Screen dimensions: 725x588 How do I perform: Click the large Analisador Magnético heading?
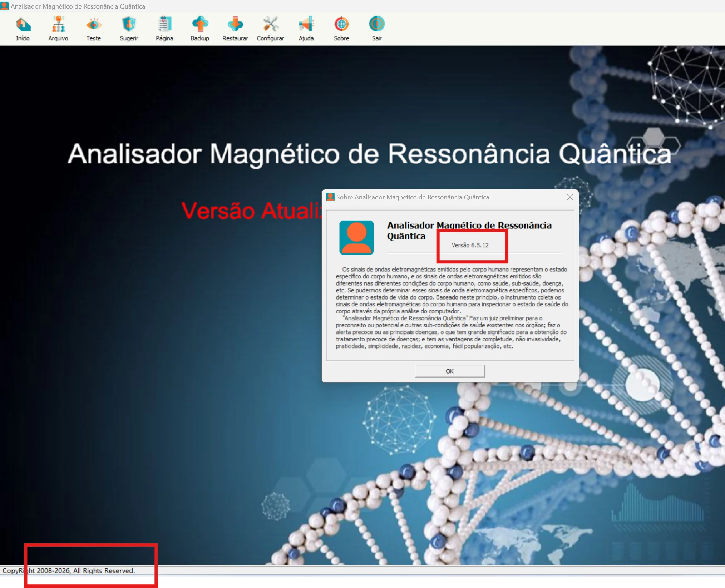click(x=369, y=154)
